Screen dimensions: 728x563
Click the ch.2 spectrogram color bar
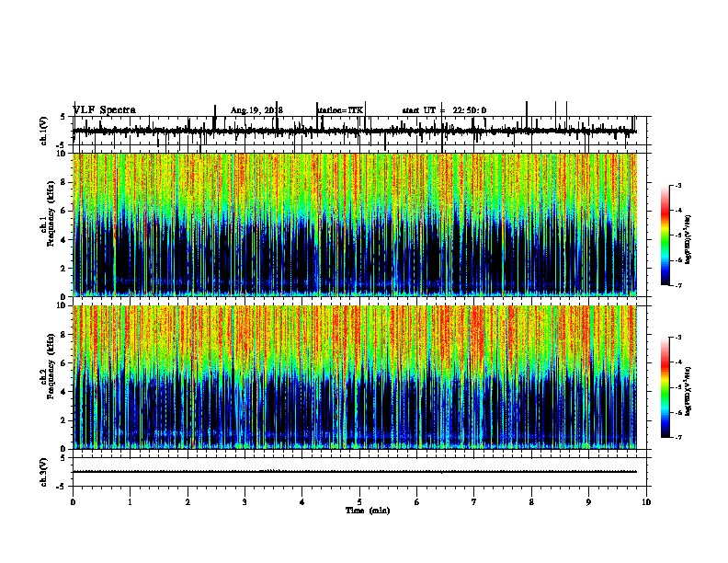click(665, 387)
